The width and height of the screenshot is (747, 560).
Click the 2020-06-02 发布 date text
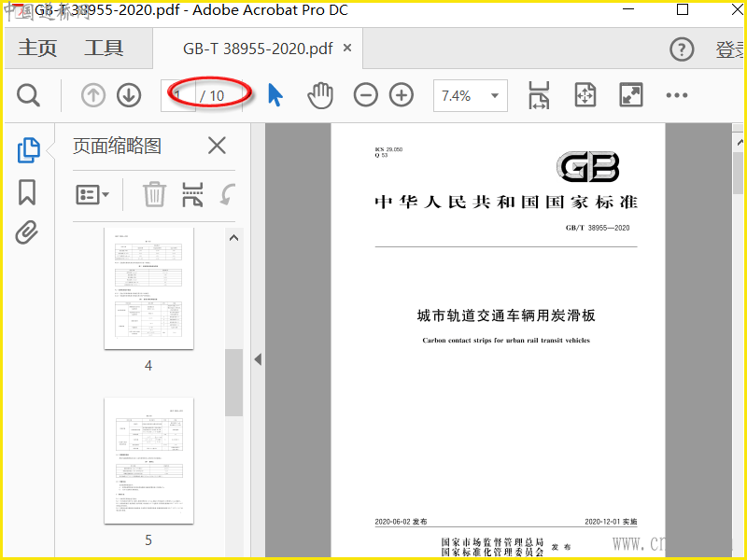point(401,522)
